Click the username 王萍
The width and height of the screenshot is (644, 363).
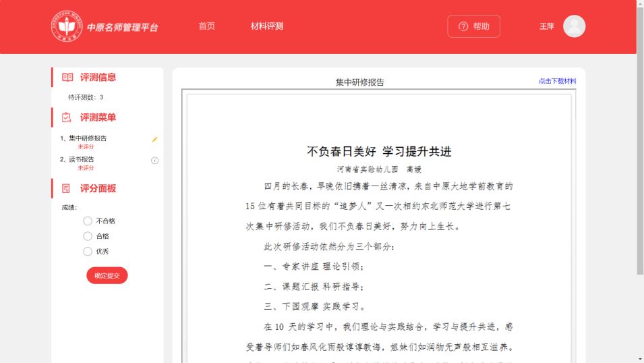point(546,26)
